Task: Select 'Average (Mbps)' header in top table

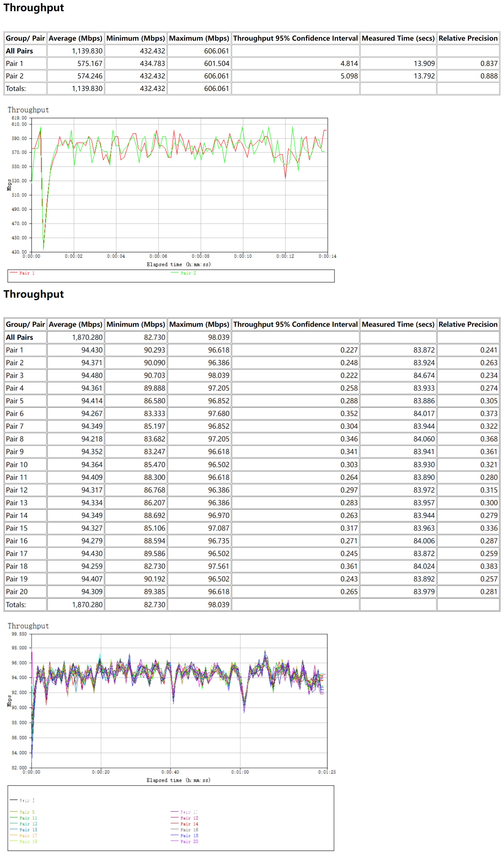Action: (75, 38)
